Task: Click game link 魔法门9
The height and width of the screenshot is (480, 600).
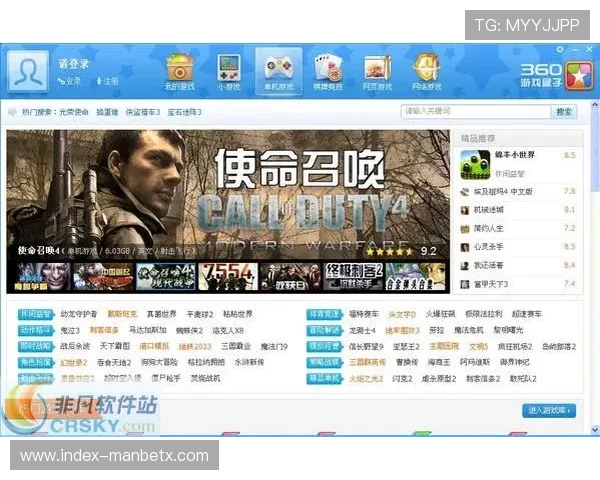Action: tap(274, 346)
